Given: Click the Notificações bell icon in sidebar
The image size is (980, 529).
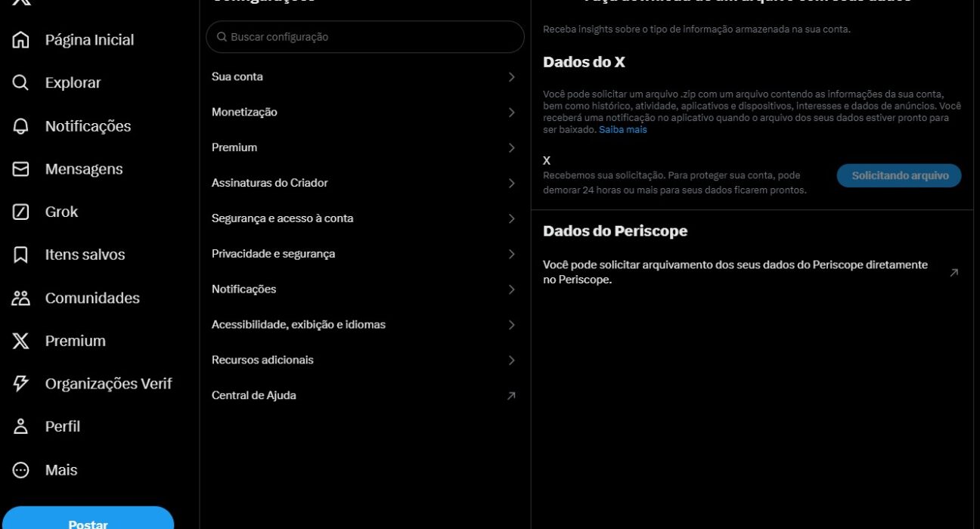Looking at the screenshot, I should [21, 126].
